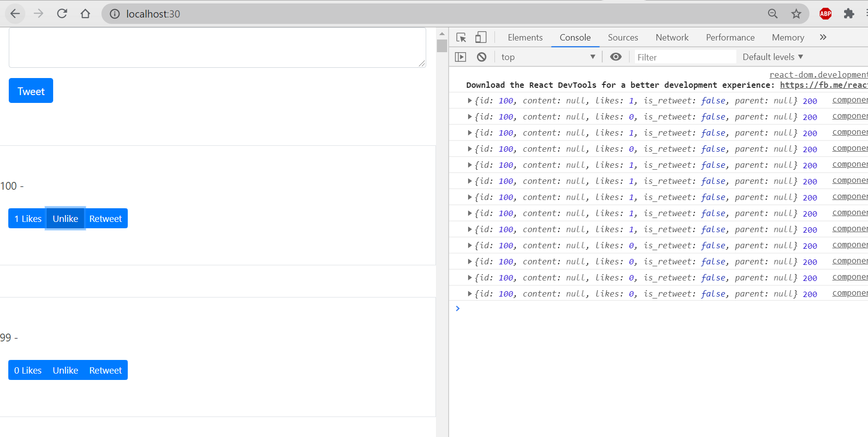Select the Console tab
The height and width of the screenshot is (437, 868).
(x=575, y=38)
